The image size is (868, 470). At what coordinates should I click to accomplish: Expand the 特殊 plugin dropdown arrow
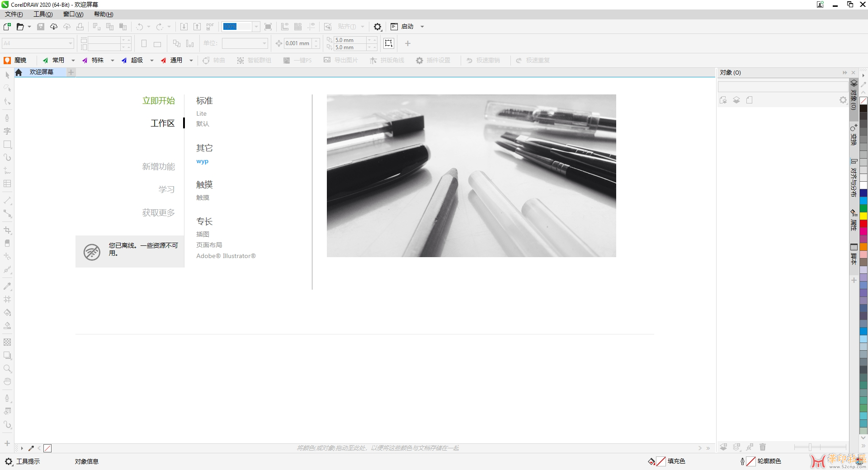(x=113, y=60)
